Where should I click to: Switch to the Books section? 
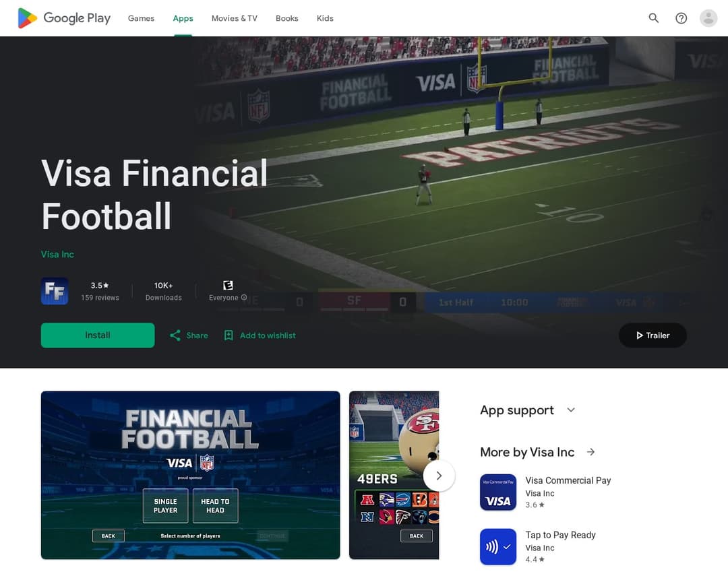tap(286, 18)
